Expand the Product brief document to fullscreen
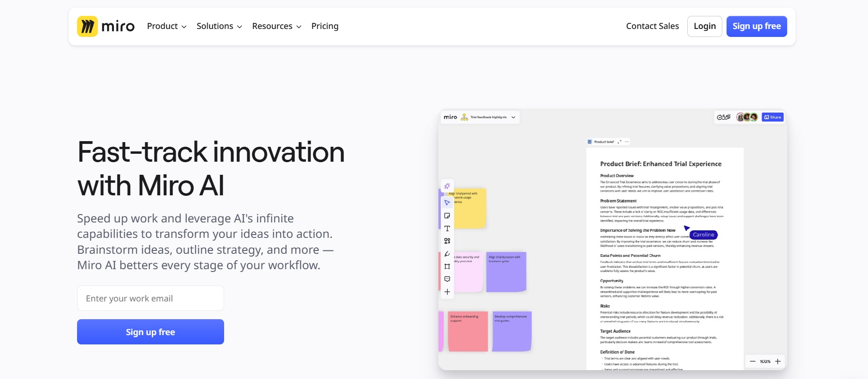Image resolution: width=868 pixels, height=379 pixels. pyautogui.click(x=619, y=142)
